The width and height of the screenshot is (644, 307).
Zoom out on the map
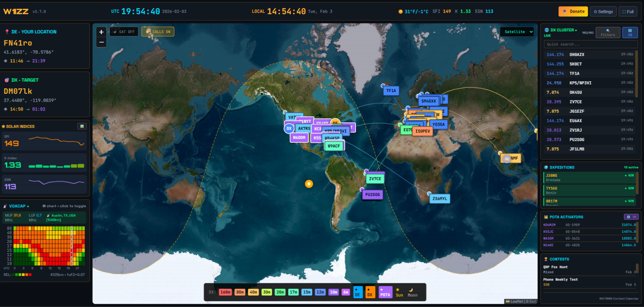[101, 42]
